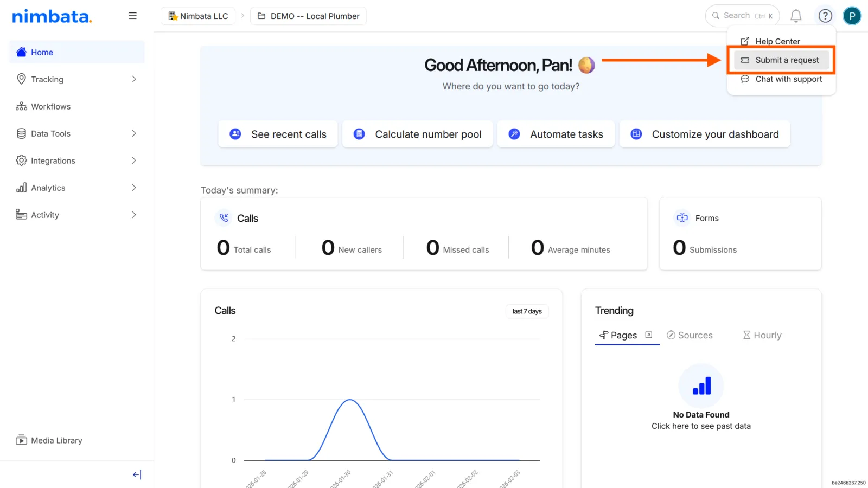The image size is (868, 488).
Task: Click Customize your dashboard button
Action: [x=705, y=134]
